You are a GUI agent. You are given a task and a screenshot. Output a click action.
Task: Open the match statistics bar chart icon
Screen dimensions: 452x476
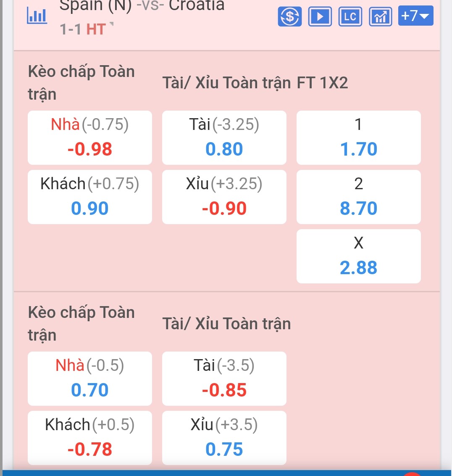tap(37, 16)
